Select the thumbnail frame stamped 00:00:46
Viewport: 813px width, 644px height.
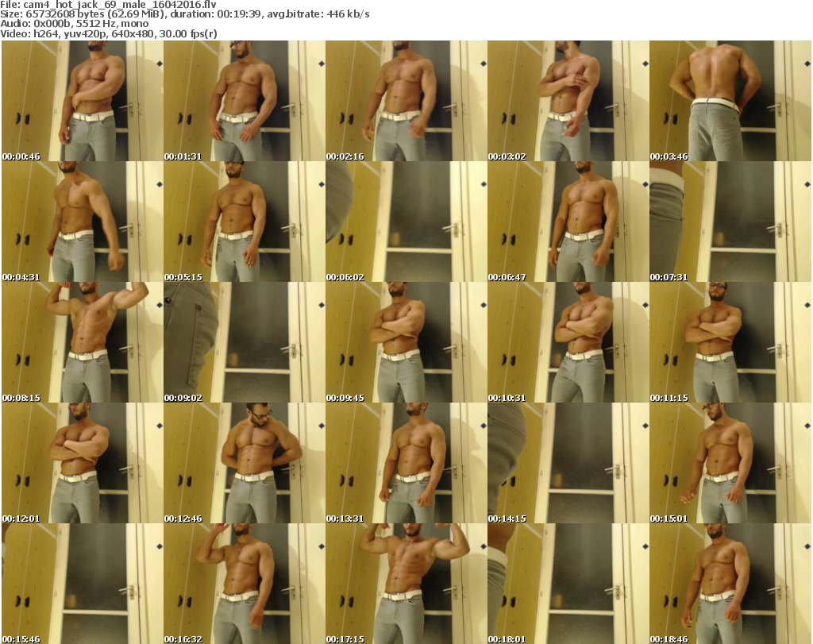tap(83, 101)
